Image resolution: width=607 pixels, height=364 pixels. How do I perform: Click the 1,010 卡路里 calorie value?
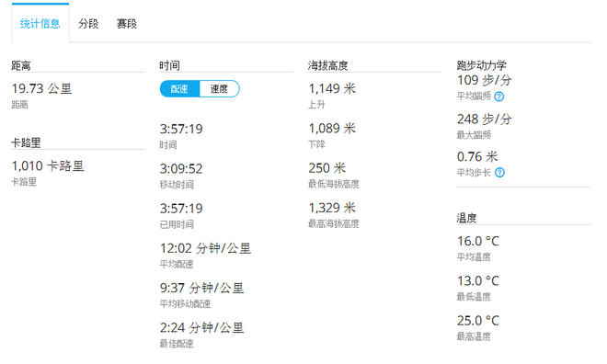(48, 166)
